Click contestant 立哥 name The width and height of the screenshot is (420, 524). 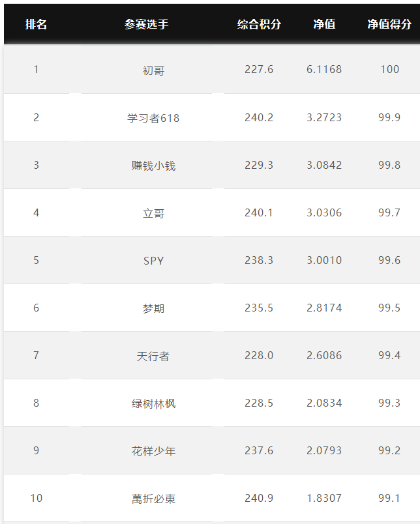pyautogui.click(x=153, y=213)
